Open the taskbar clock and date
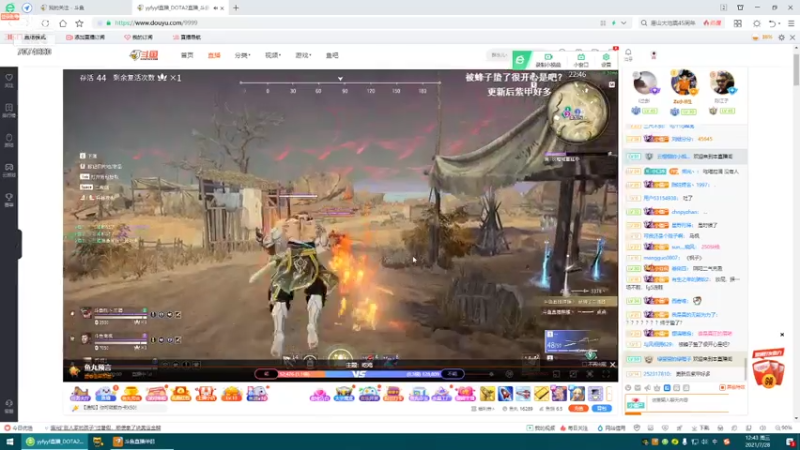This screenshot has height=450, width=800. pos(758,442)
